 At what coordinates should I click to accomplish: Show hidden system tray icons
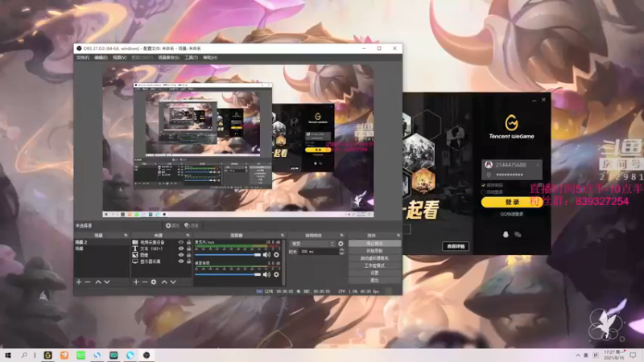(x=578, y=355)
